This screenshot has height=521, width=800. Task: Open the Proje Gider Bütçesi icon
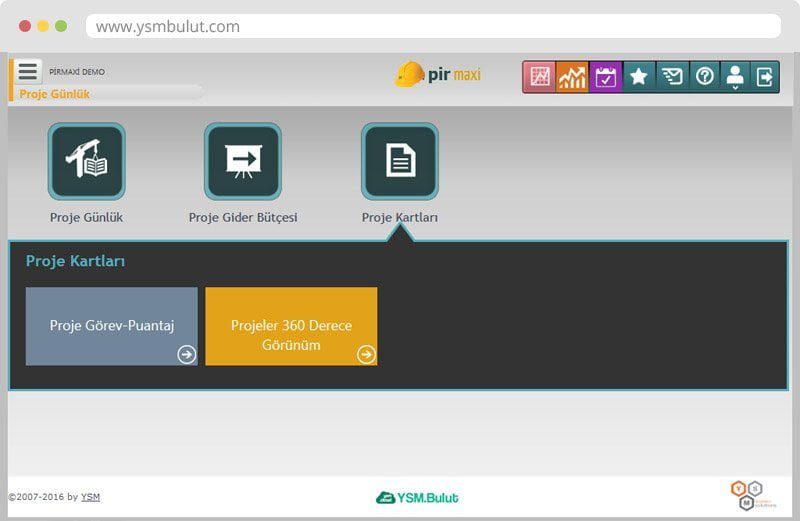[243, 161]
